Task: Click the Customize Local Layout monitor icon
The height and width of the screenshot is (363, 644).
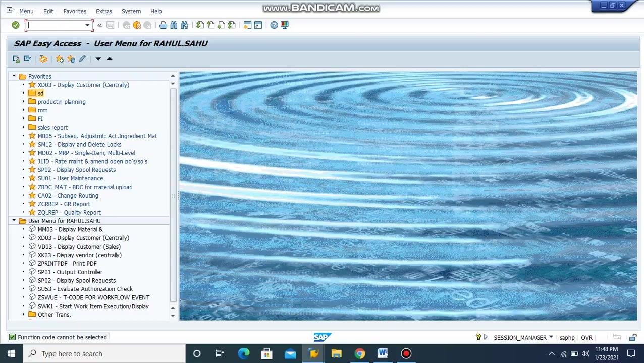Action: [285, 25]
